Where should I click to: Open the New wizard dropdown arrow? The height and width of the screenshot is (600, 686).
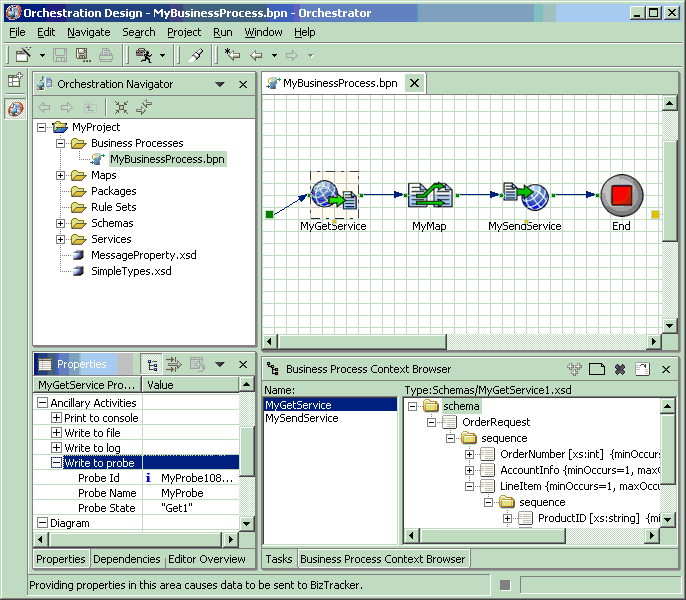tap(42, 56)
